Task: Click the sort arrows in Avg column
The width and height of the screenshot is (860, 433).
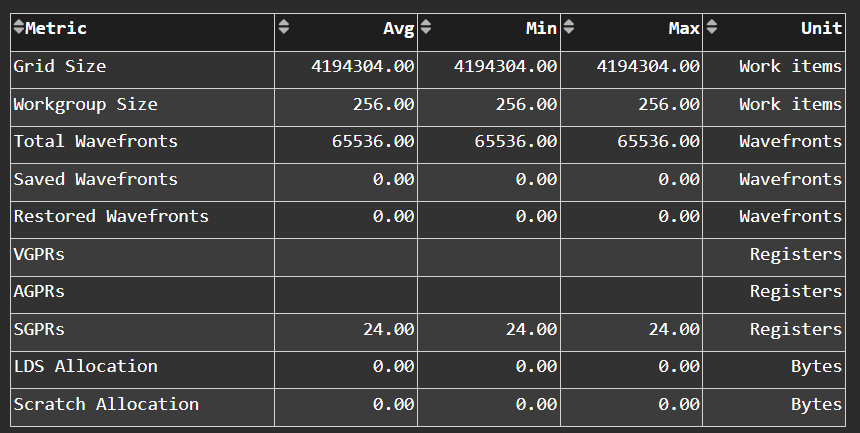Action: click(284, 28)
